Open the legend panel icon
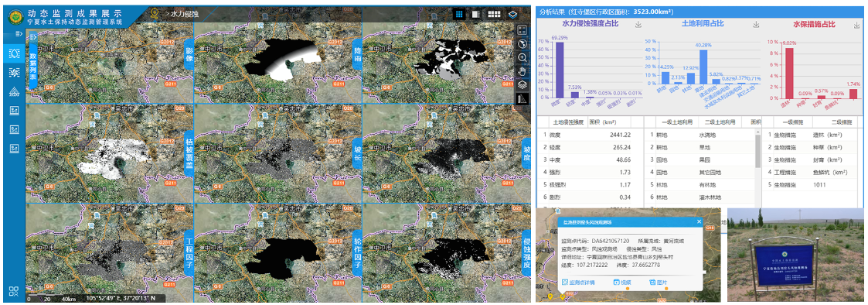Screen dimensions: 868x305 (x=523, y=30)
